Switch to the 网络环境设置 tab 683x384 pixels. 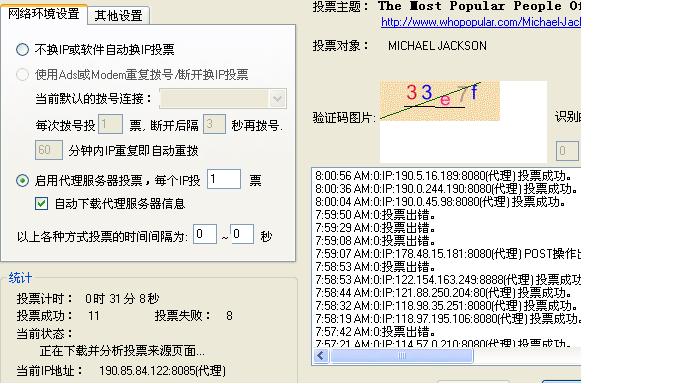[x=44, y=14]
